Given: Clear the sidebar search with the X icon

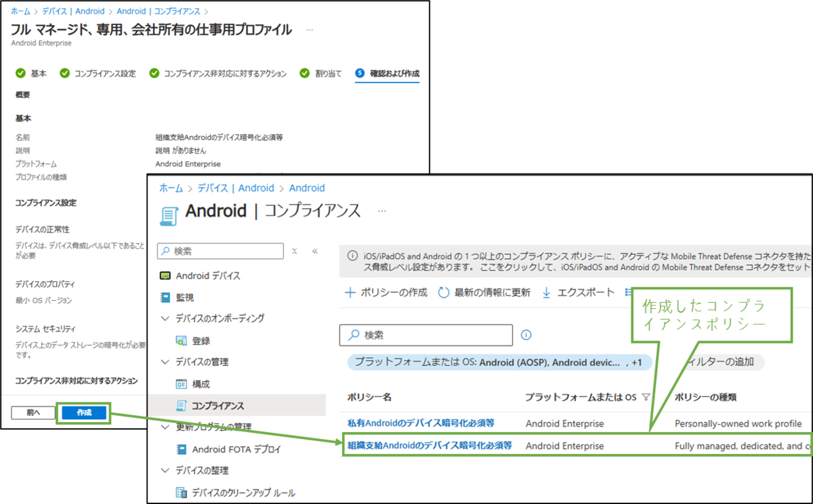Looking at the screenshot, I should [x=295, y=251].
